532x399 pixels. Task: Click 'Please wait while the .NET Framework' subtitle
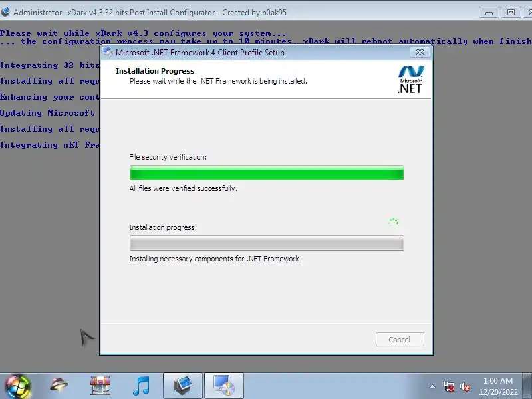[x=218, y=81]
